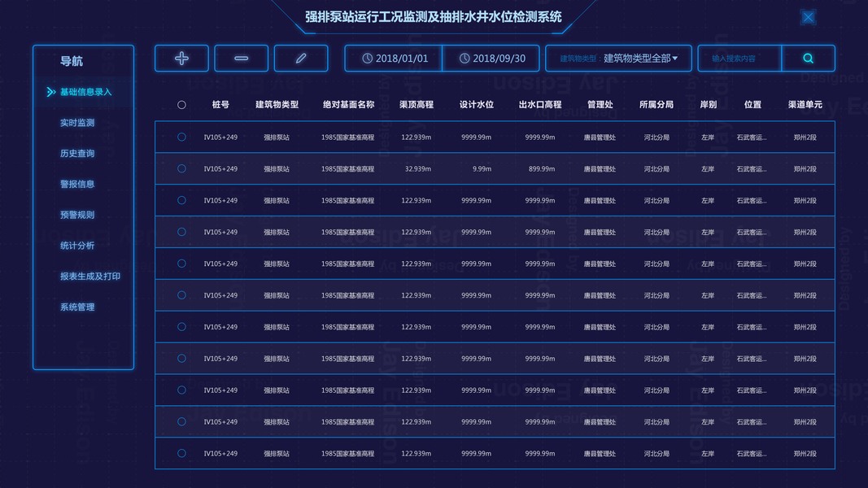The image size is (868, 488).
Task: Click the 管理处 column header
Action: click(x=600, y=105)
